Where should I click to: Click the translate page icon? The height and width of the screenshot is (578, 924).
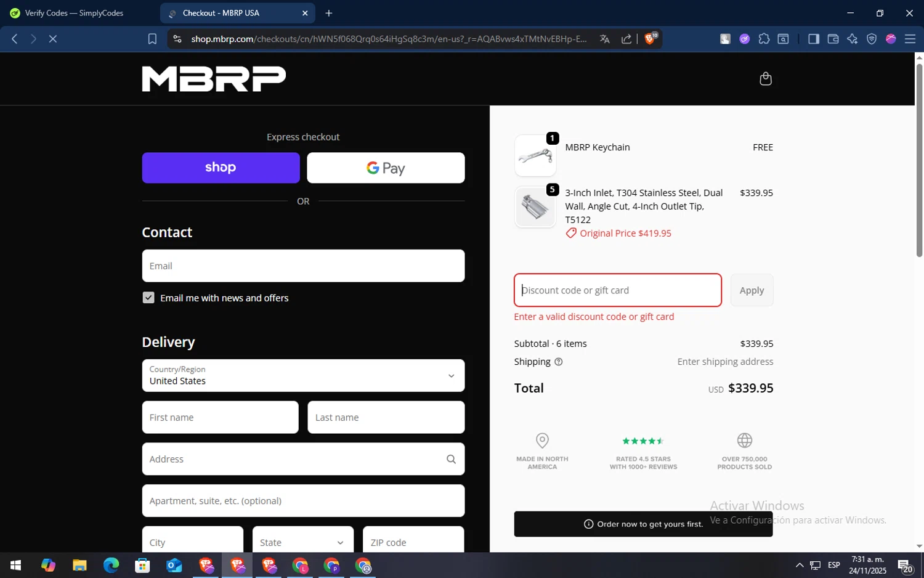pyautogui.click(x=604, y=39)
